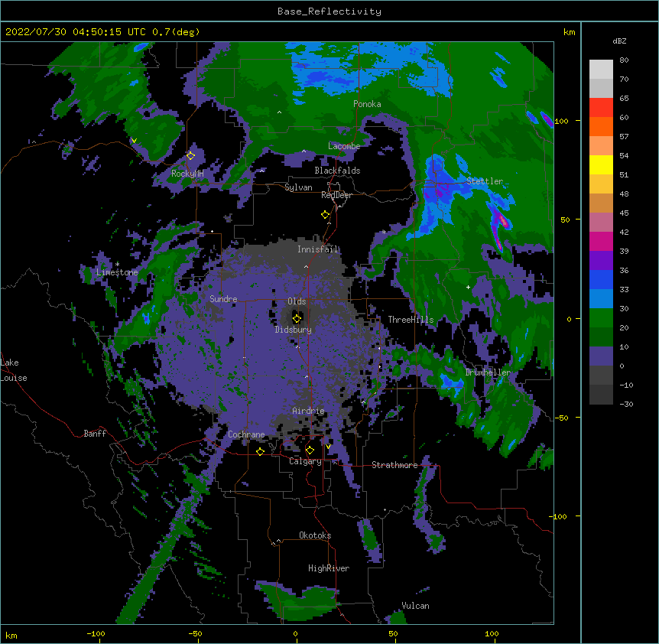Click the Vulcan label
Image resolution: width=659 pixels, height=644 pixels.
[x=415, y=606]
